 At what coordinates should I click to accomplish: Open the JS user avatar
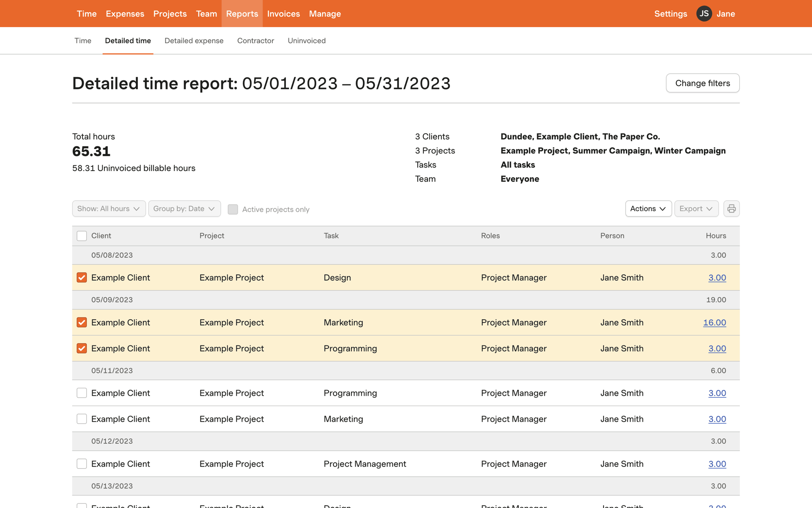pyautogui.click(x=704, y=14)
